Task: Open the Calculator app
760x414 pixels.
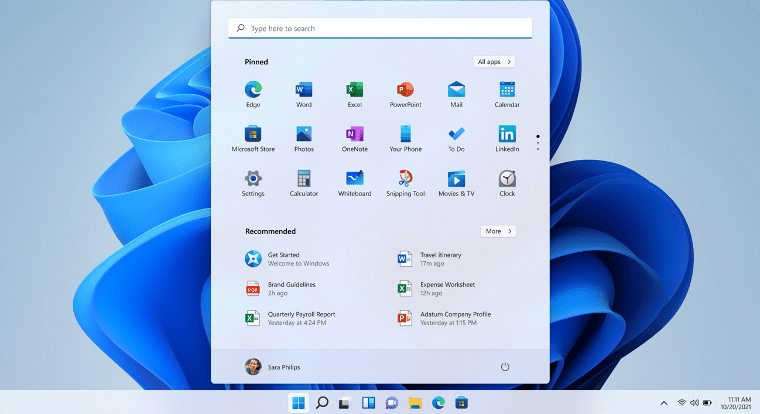Action: (x=304, y=179)
